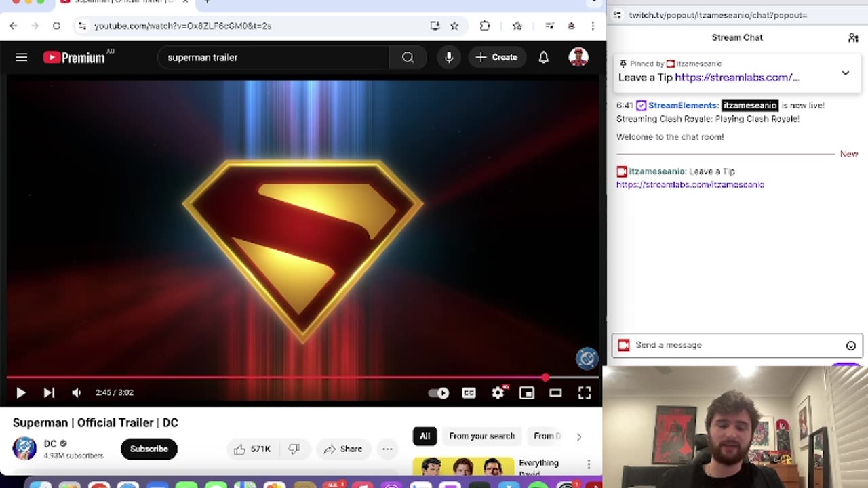Screen dimensions: 868x488
Task: Click the floating extension icon on video
Action: point(587,358)
